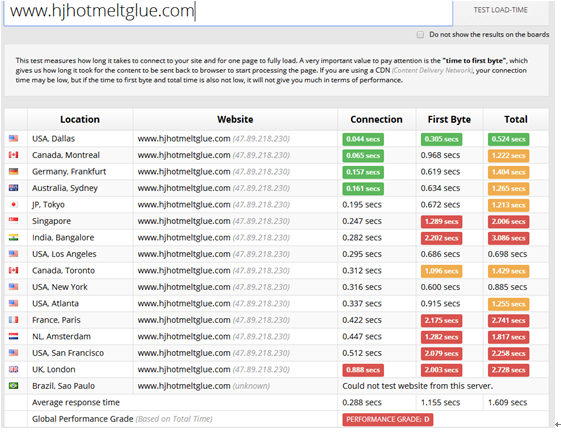Click the USA flag icon for Dallas
Screen dimensions: 561x432
(x=14, y=139)
